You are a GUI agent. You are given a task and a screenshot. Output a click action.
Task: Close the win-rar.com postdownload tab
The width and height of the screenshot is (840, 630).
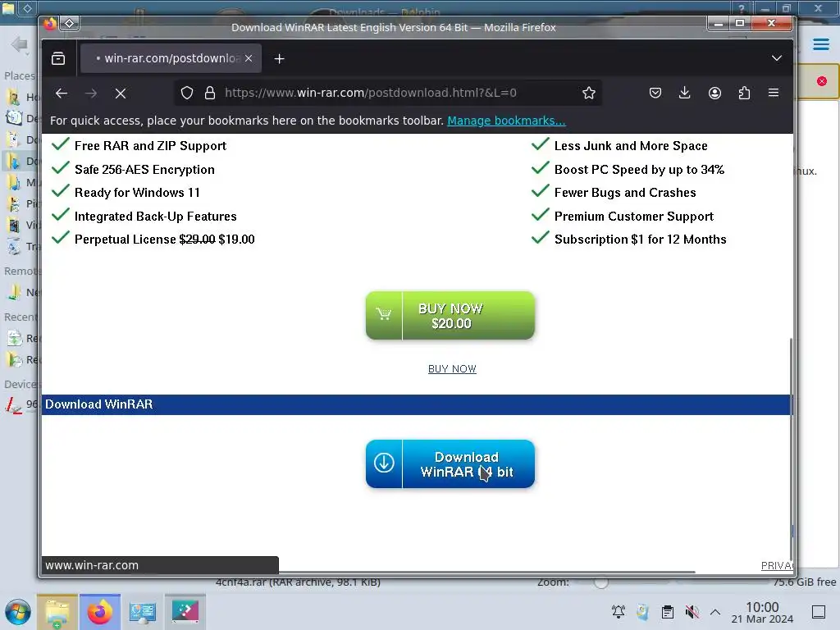pyautogui.click(x=249, y=58)
